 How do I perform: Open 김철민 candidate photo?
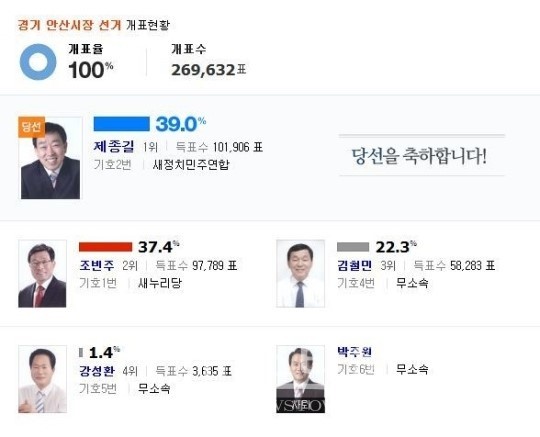[300, 274]
